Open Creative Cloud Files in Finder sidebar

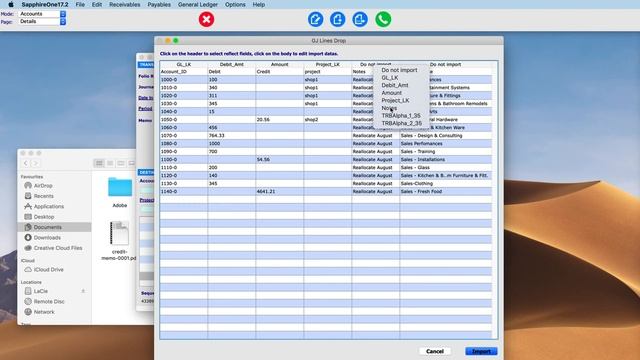click(57, 248)
